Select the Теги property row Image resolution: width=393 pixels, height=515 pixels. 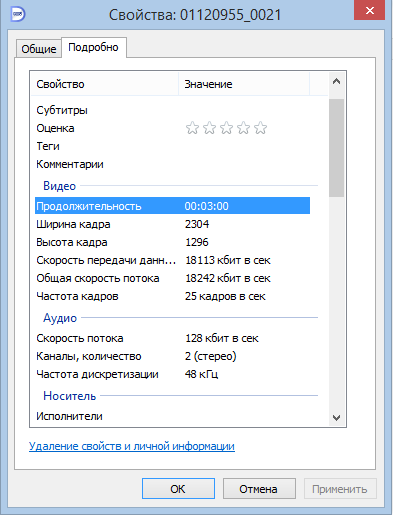coord(172,146)
